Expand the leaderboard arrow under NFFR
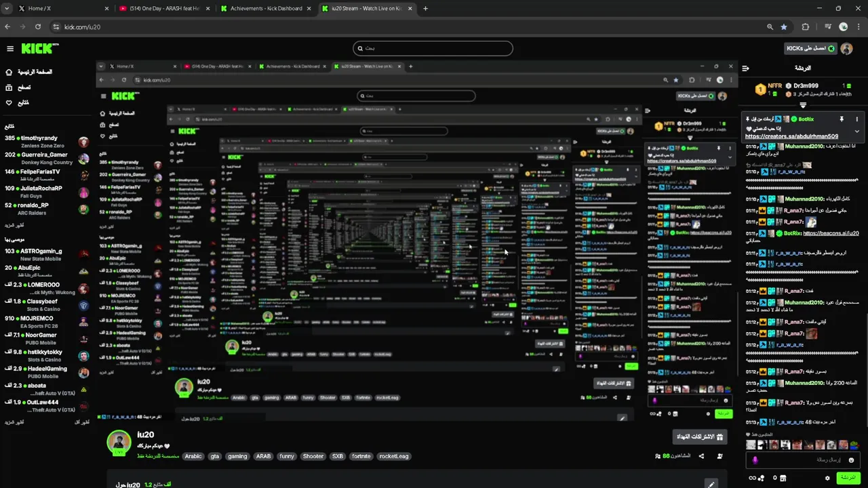 [x=803, y=105]
